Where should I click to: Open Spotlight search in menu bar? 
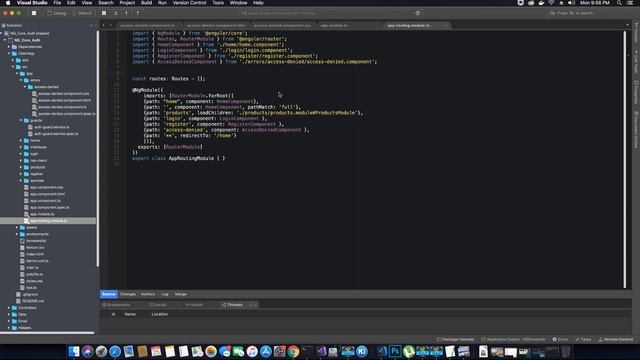click(619, 3)
